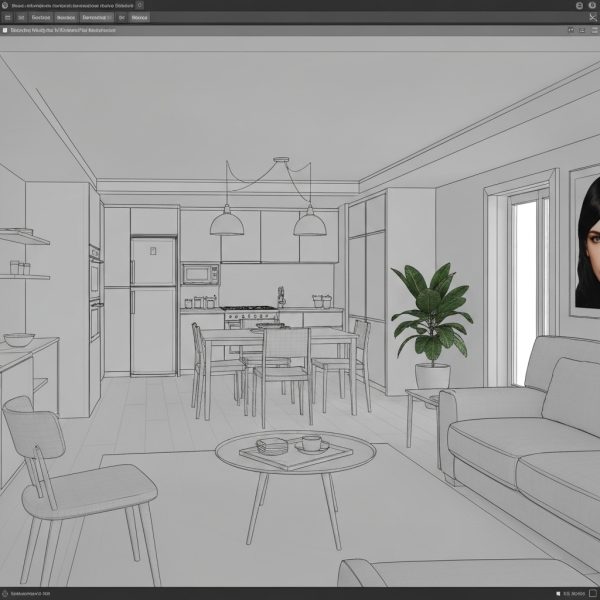Screen dimensions: 600x600
Task: Click the small icon after the document title
Action: click(x=140, y=5)
